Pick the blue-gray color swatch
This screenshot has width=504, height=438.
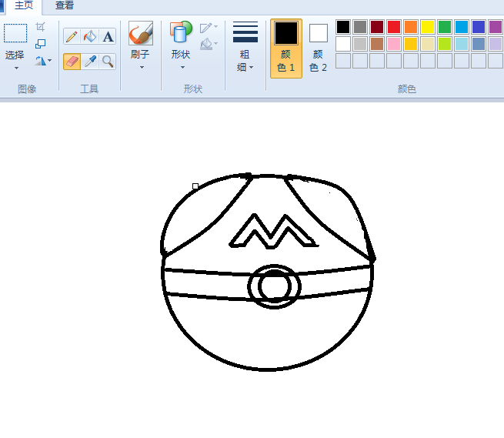(479, 44)
